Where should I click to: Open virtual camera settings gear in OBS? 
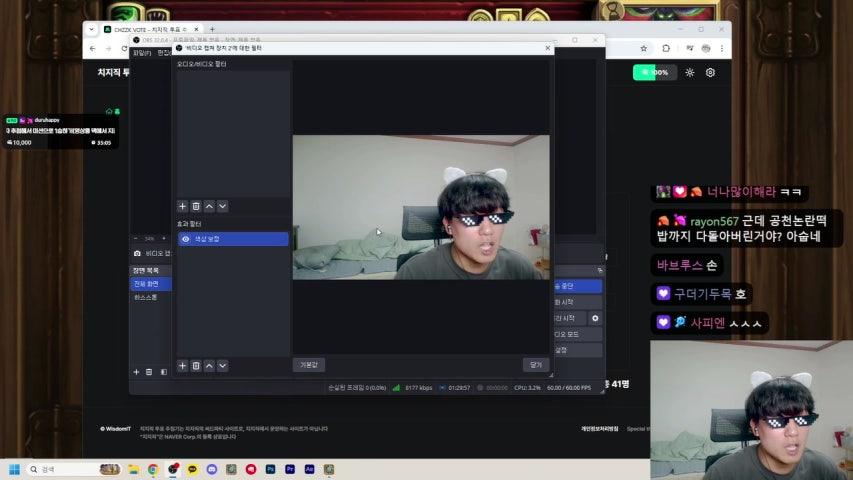(x=595, y=318)
